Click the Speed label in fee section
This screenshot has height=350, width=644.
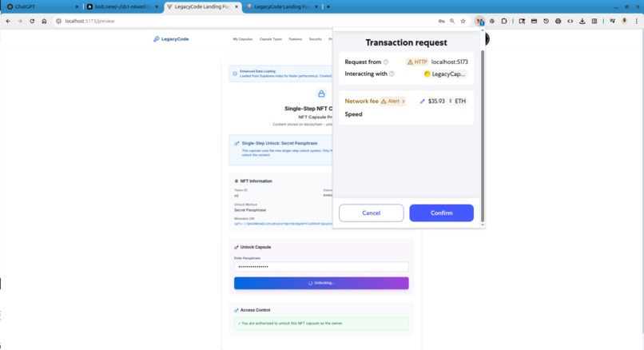coord(353,114)
